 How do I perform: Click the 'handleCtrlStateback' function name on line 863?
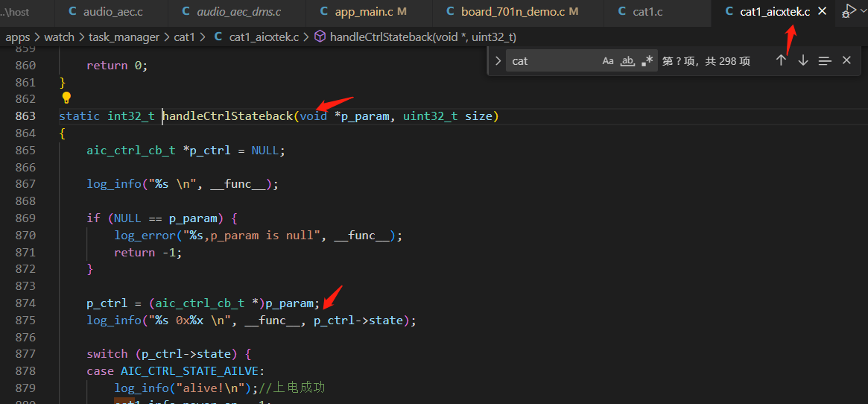[x=227, y=116]
